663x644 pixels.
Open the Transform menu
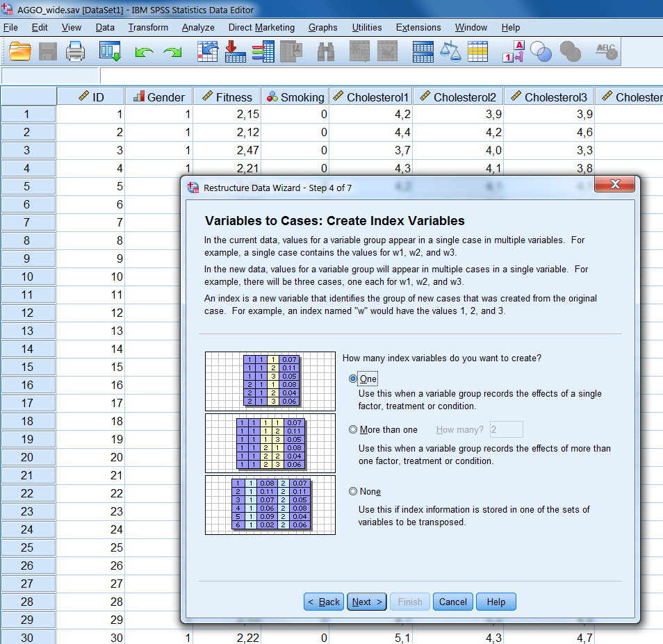click(x=147, y=27)
